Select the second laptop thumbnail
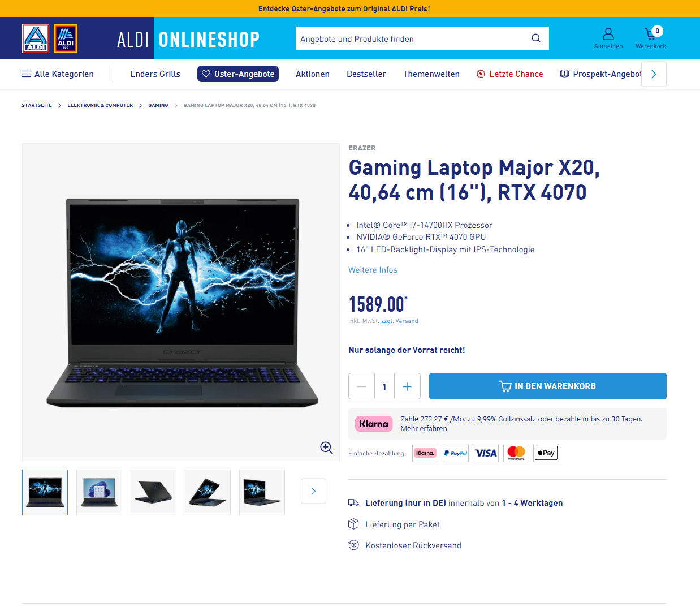Image resolution: width=700 pixels, height=611 pixels. [99, 492]
